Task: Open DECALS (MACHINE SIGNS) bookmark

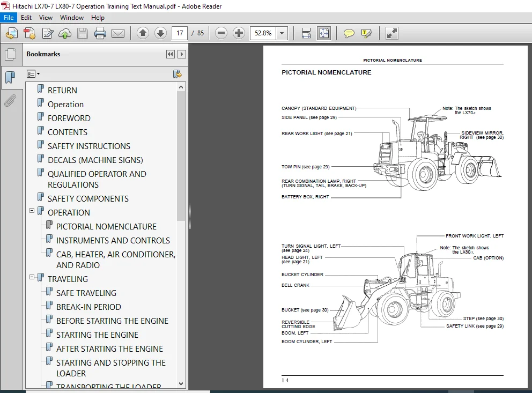Action: click(95, 160)
